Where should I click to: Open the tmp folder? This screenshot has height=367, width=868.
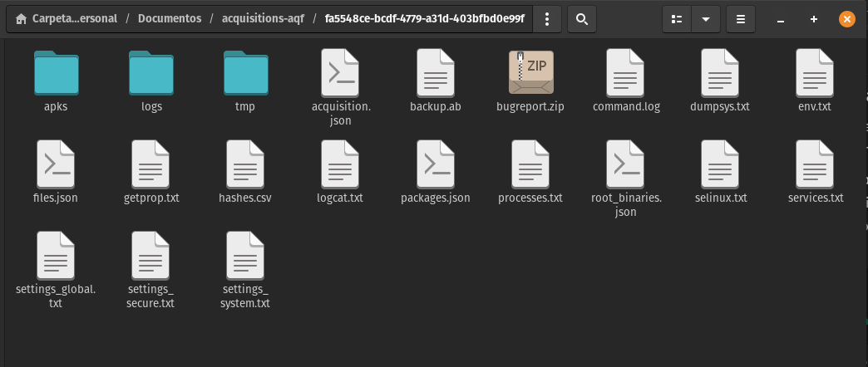tap(245, 73)
